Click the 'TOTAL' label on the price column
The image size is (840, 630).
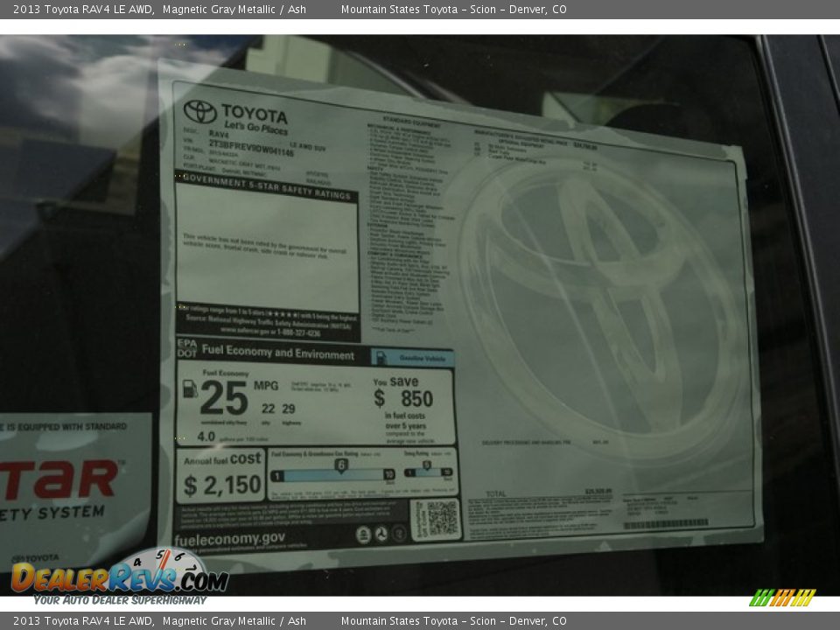point(495,493)
